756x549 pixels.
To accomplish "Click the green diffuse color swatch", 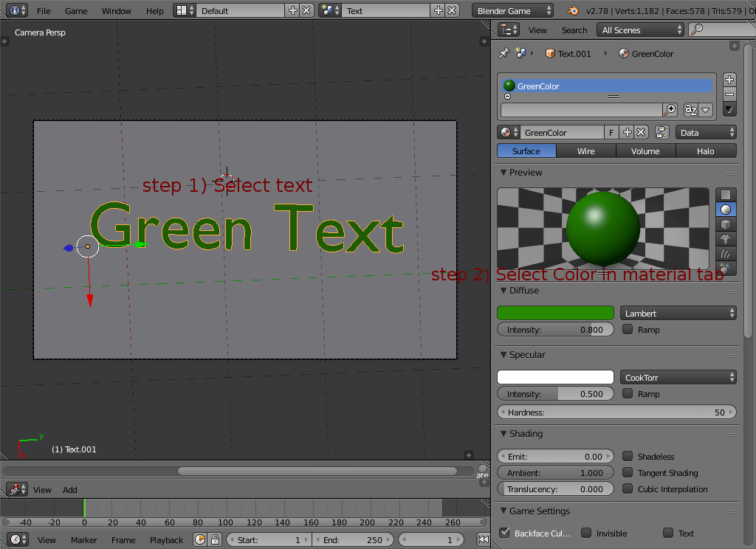I will [555, 313].
